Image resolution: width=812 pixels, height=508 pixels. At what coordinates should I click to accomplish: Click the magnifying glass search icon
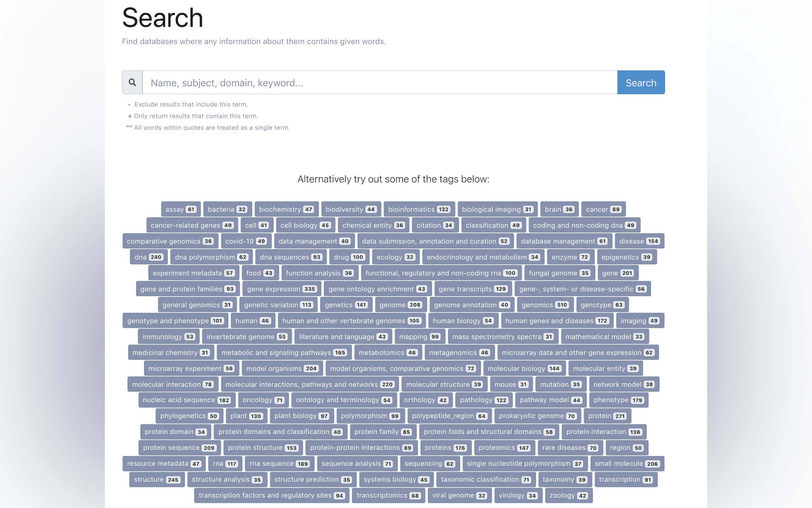pyautogui.click(x=132, y=82)
